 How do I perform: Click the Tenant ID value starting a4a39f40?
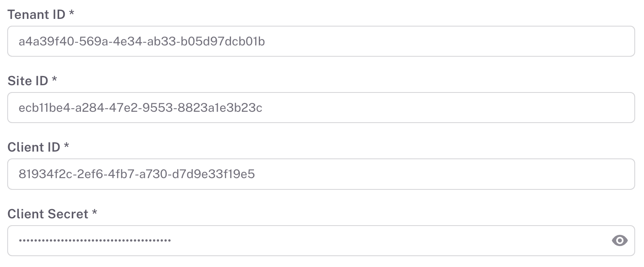coord(142,41)
